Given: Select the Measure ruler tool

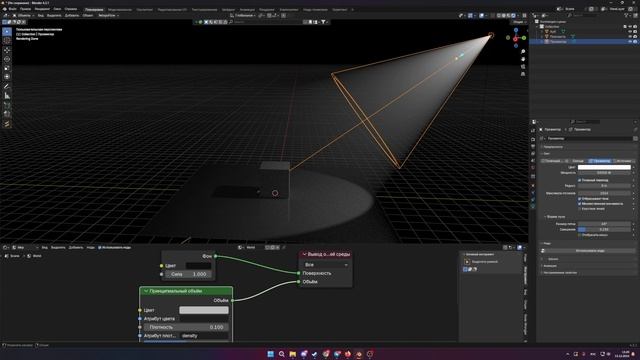Looking at the screenshot, I should click(x=7, y=96).
